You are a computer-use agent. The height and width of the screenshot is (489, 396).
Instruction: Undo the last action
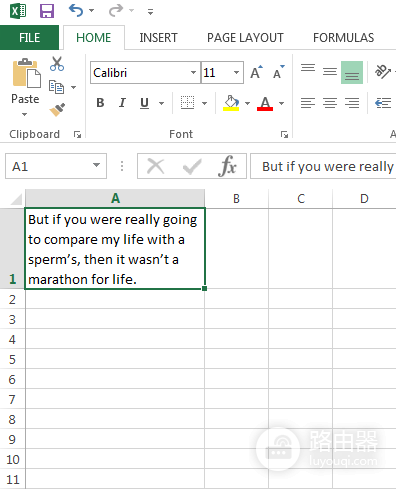tap(76, 11)
